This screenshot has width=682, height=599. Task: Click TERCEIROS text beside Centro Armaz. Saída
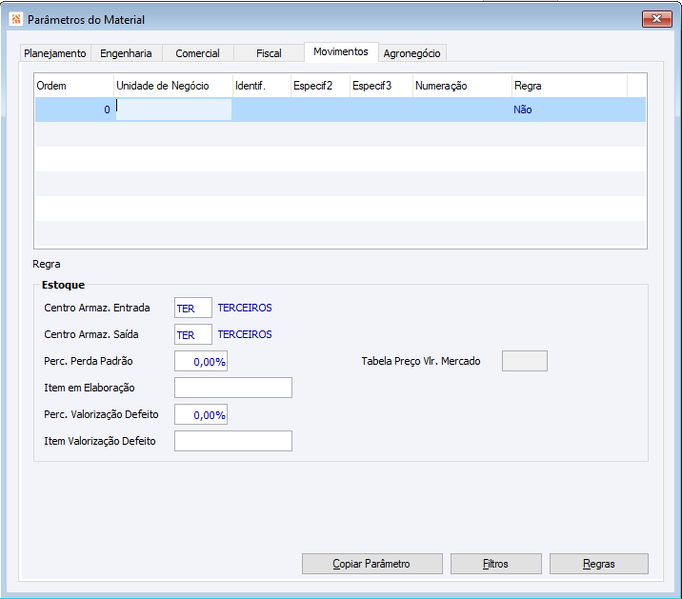click(x=245, y=335)
